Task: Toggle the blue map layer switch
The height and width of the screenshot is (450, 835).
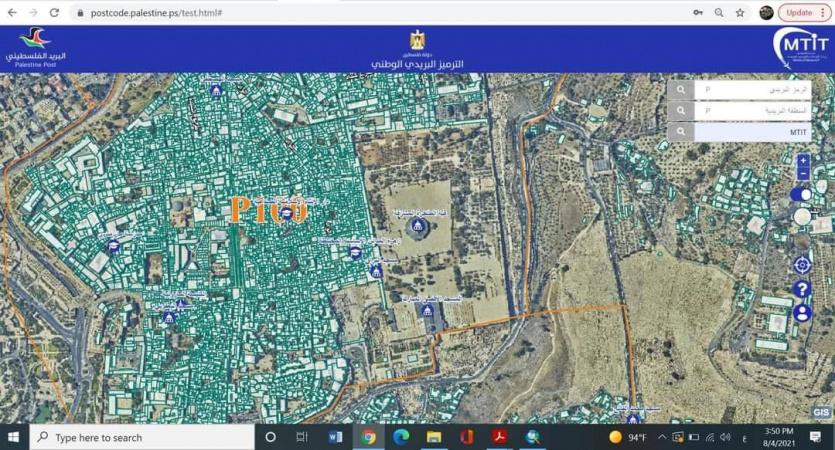Action: [x=802, y=194]
